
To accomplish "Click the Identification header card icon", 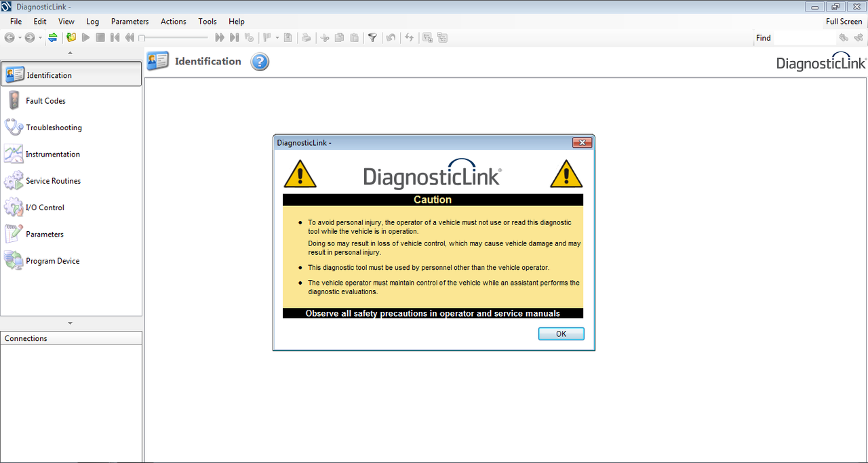I will 158,61.
